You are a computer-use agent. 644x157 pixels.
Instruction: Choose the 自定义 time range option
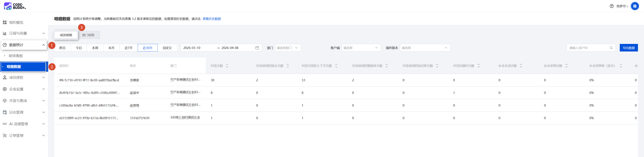167,48
